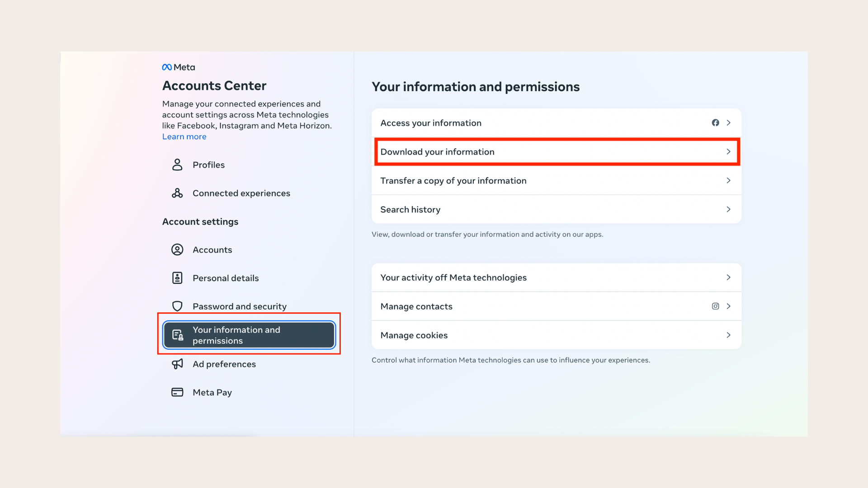Click the Meta Pay card icon
Screen dimensions: 868x488
177,392
